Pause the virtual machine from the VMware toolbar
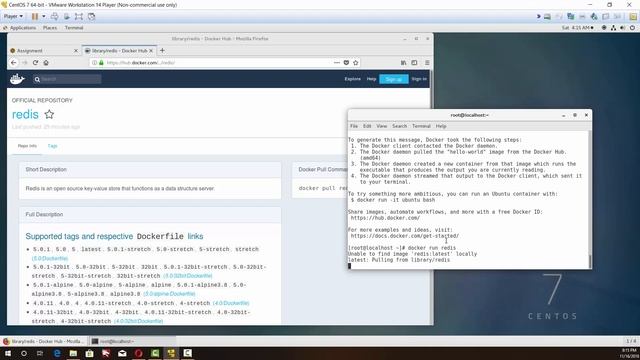Viewport: 640px width, 360px height. pos(35,16)
